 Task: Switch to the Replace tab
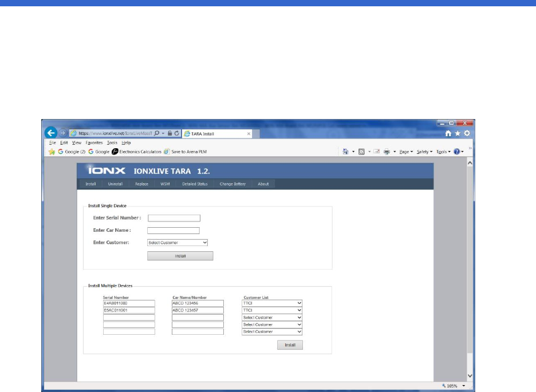pos(141,184)
